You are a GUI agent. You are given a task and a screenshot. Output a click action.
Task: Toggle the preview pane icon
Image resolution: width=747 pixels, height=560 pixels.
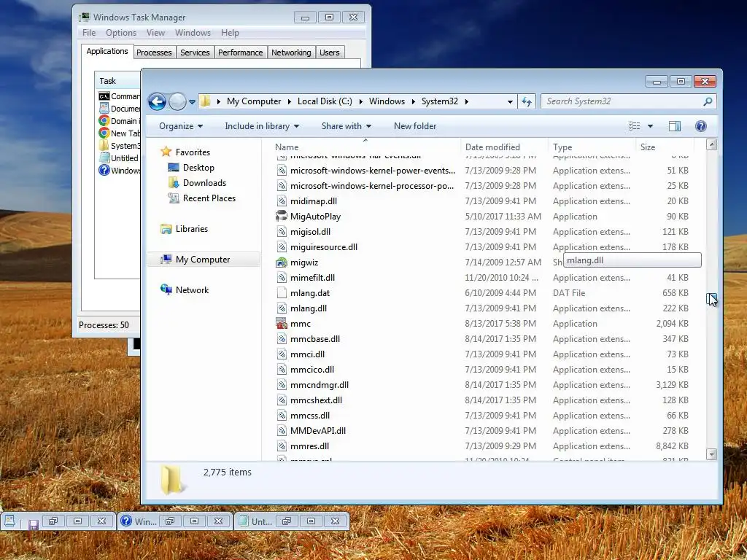pos(675,126)
